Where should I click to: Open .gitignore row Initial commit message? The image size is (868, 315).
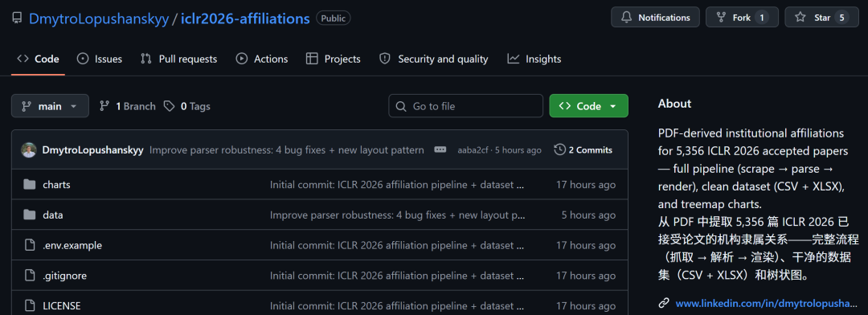coord(397,275)
